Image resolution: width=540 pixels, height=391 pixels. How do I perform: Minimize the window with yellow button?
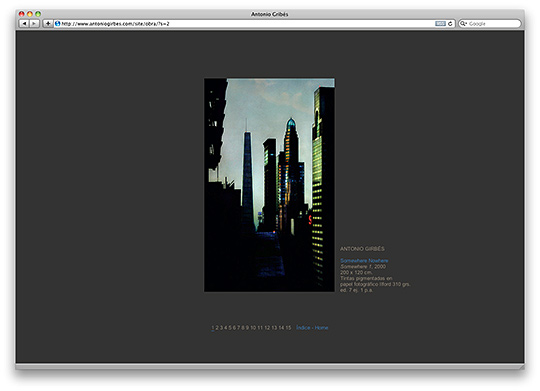(30, 14)
